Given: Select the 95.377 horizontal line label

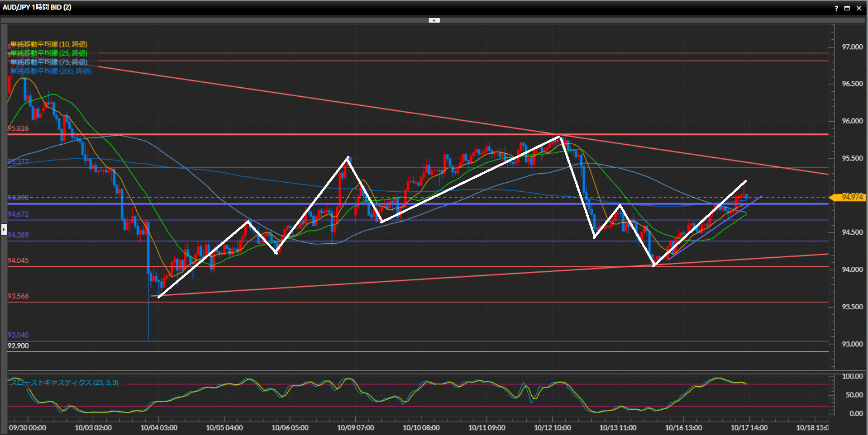Looking at the screenshot, I should coord(18,162).
